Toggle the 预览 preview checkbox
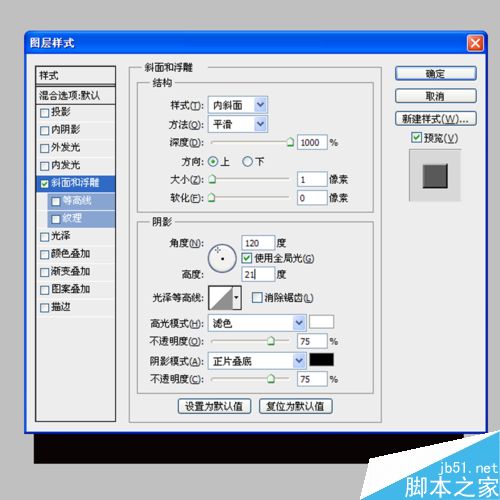This screenshot has height=500, width=500. tap(416, 137)
